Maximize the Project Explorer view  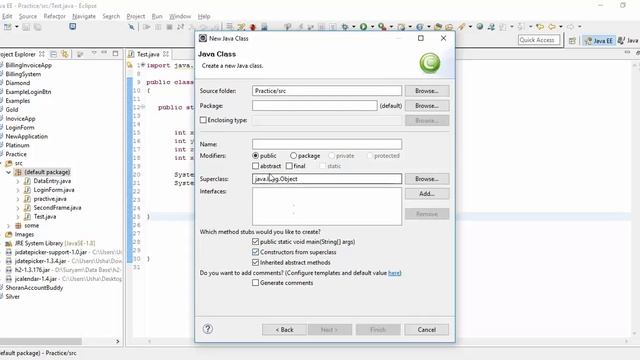pyautogui.click(x=116, y=53)
